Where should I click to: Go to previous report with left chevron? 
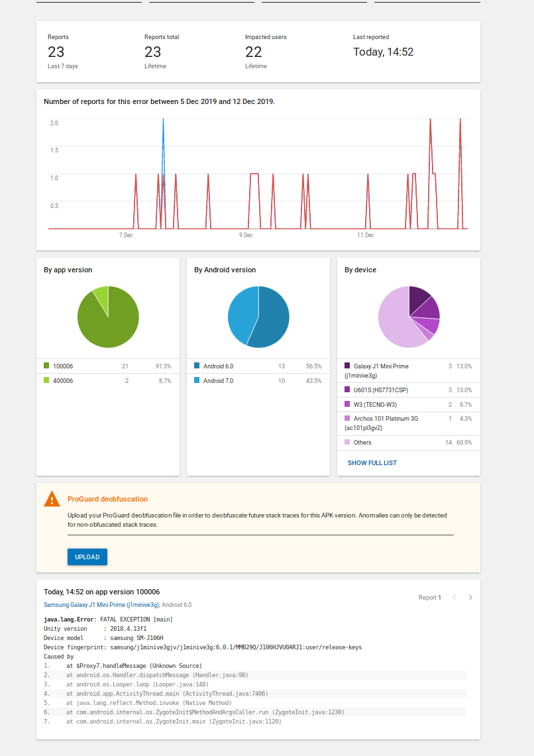pos(454,598)
